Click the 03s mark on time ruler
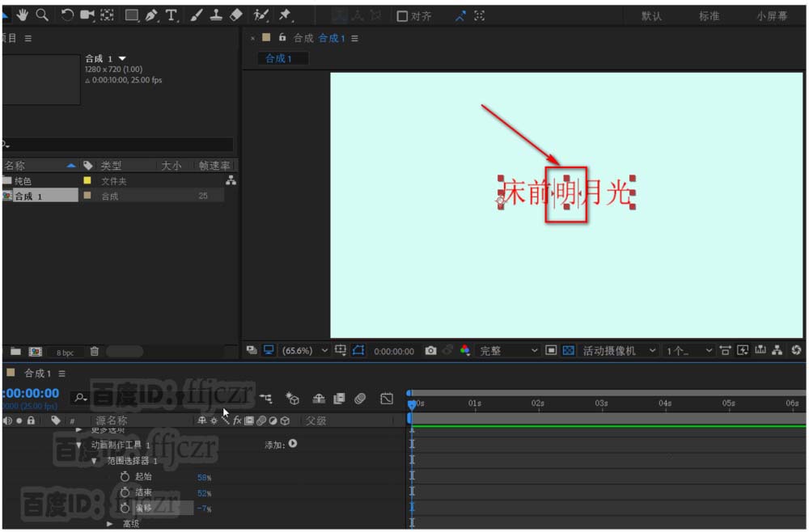 tap(601, 403)
